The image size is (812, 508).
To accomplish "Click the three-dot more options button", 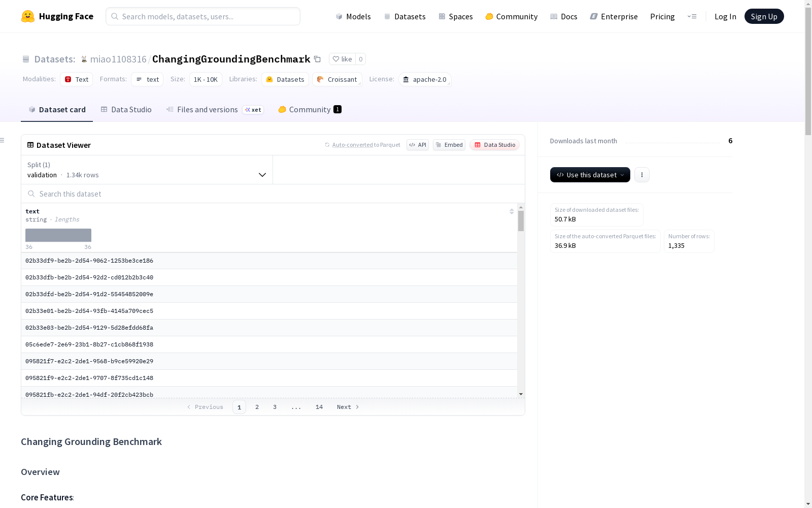I will click(x=642, y=175).
